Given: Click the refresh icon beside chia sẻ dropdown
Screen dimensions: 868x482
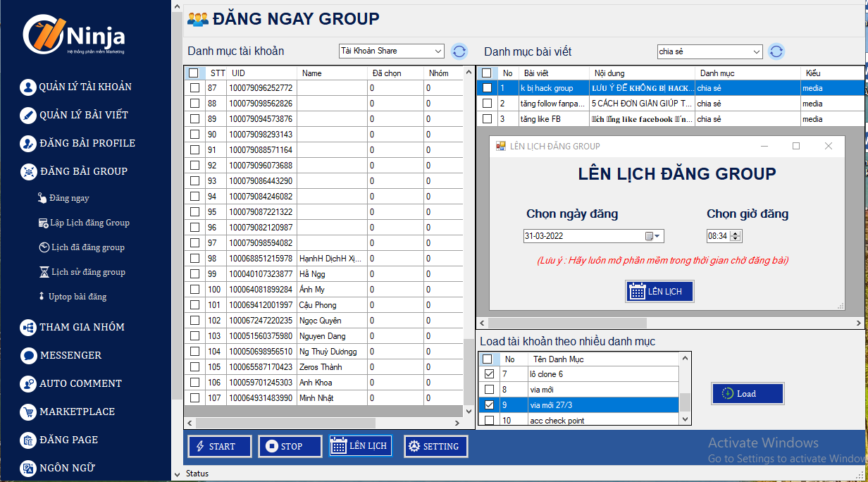Looking at the screenshot, I should pos(776,51).
